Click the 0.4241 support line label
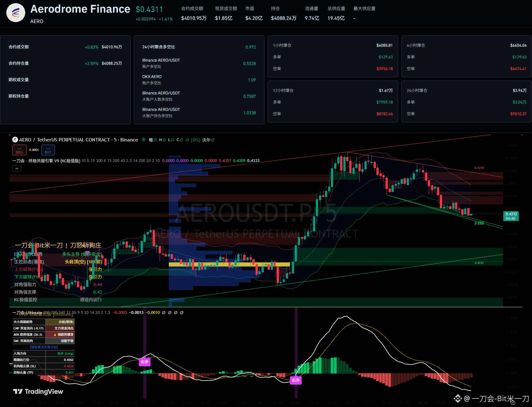 pyautogui.click(x=479, y=263)
